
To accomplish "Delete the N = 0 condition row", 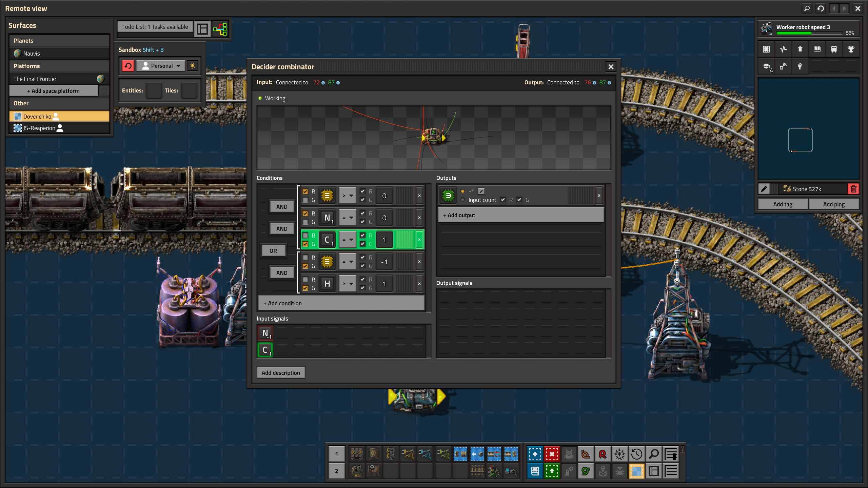I will [x=419, y=218].
